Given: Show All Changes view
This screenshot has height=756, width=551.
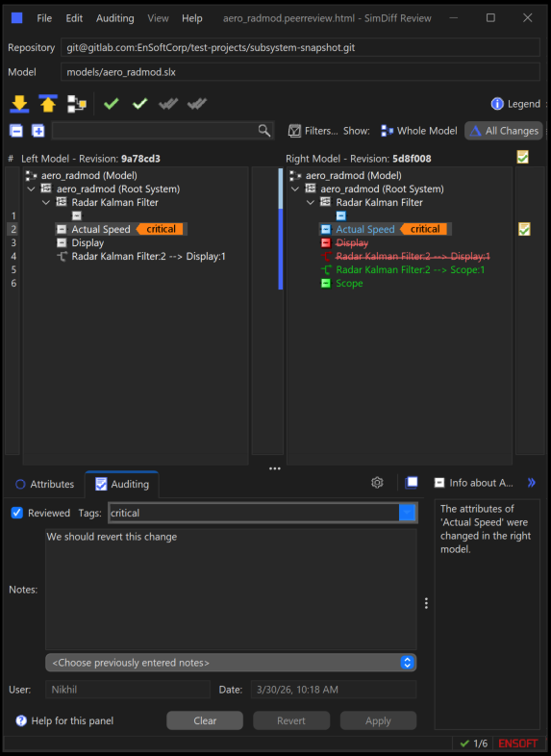Looking at the screenshot, I should point(504,131).
